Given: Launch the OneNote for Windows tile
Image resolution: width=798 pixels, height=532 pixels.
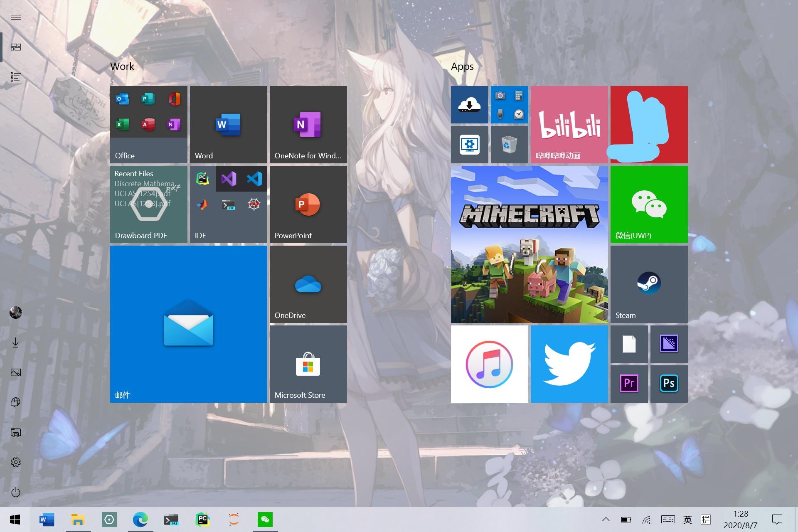Looking at the screenshot, I should click(308, 124).
